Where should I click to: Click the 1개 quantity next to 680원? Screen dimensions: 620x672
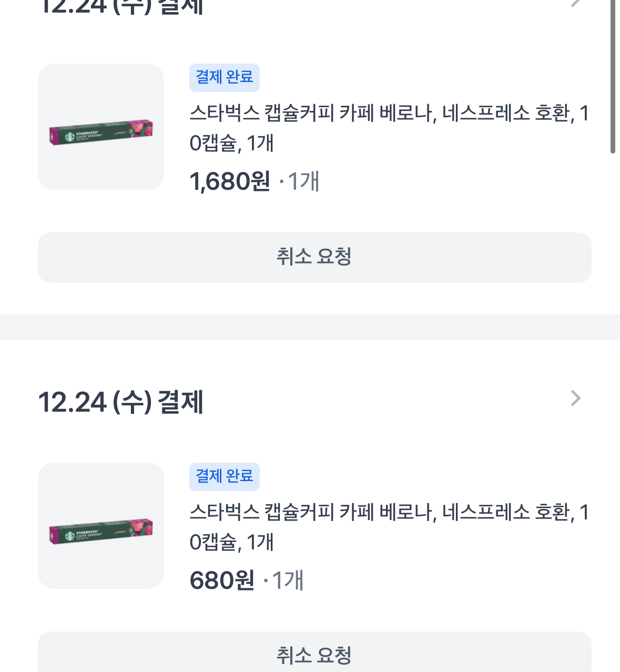pos(288,581)
